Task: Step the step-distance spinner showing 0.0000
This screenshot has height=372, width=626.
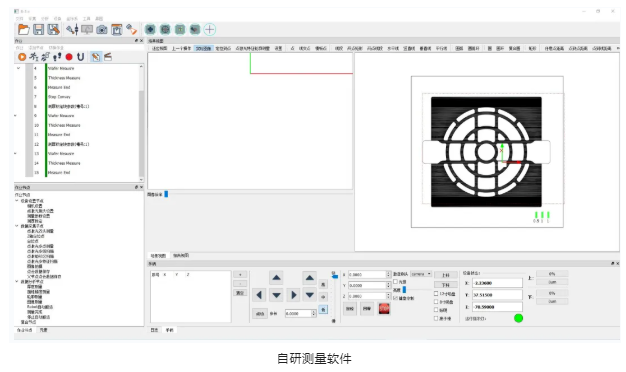Action: point(313,314)
